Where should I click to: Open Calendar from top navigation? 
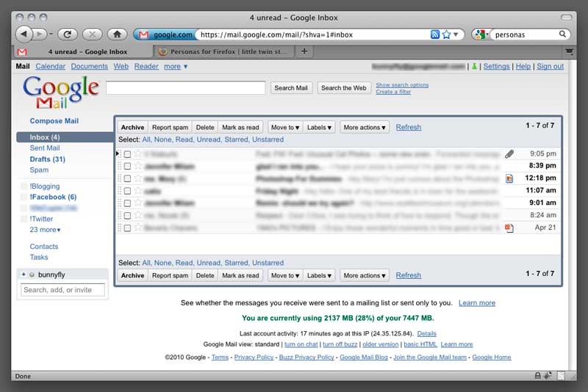[x=50, y=66]
